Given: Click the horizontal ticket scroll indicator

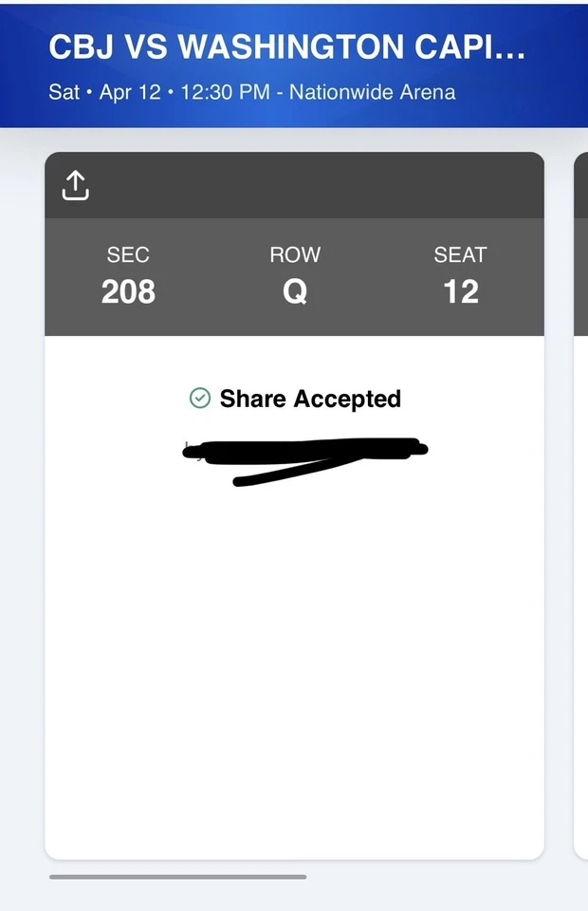Looking at the screenshot, I should pyautogui.click(x=177, y=877).
